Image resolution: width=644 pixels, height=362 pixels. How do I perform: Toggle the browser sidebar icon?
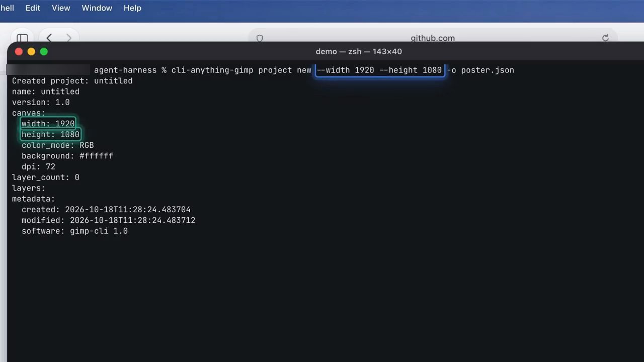click(22, 38)
